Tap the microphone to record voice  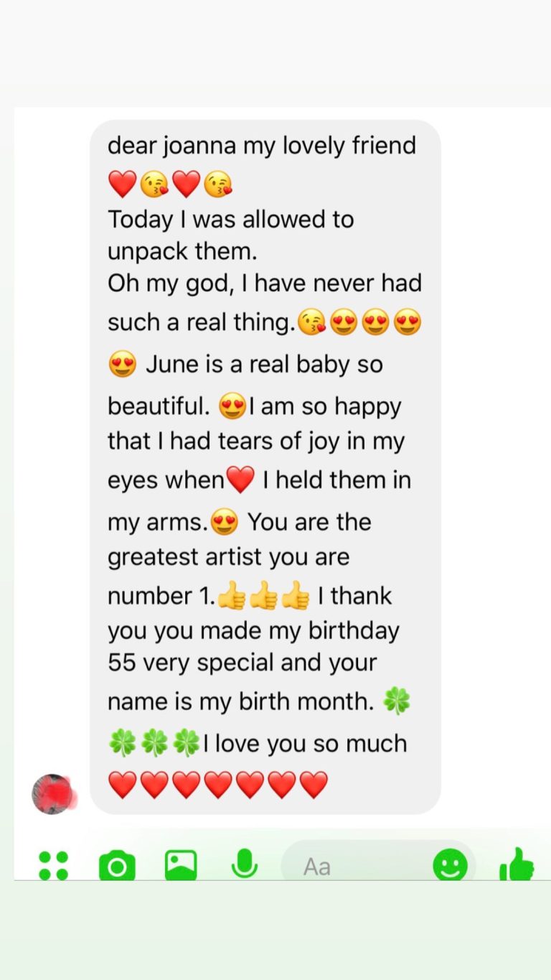[x=245, y=864]
